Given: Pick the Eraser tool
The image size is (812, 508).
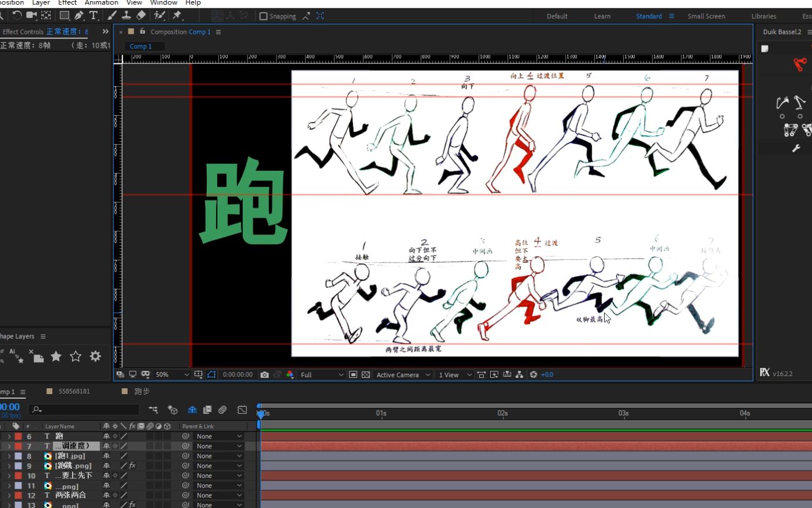Looking at the screenshot, I should tap(141, 16).
